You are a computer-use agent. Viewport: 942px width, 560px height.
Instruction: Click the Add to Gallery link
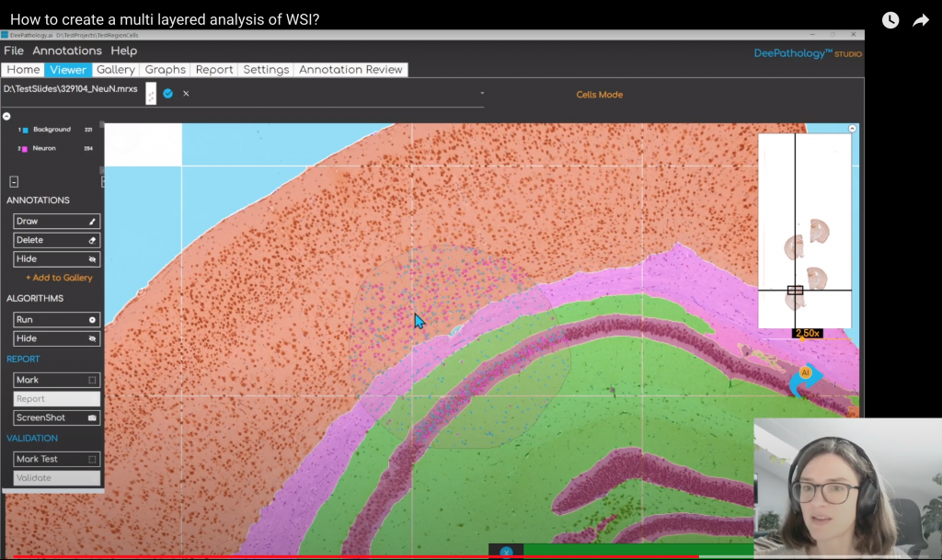click(x=59, y=278)
